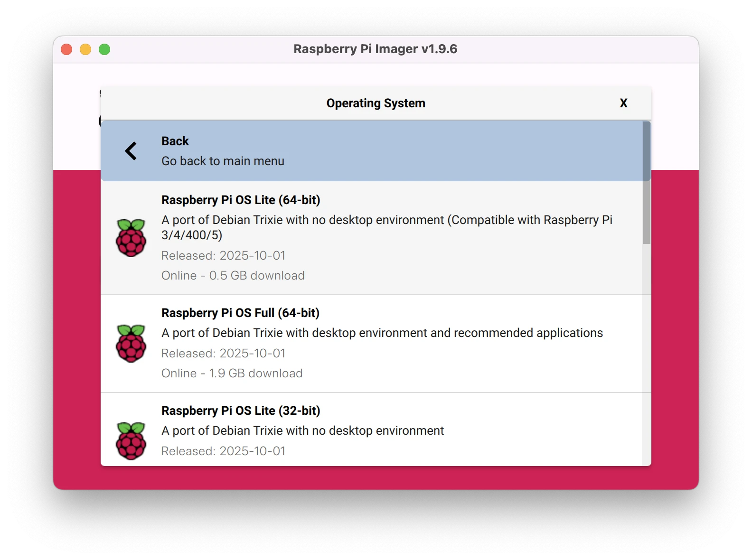Click the description mentioning Raspberry Pi 3/4/400/5

(387, 227)
